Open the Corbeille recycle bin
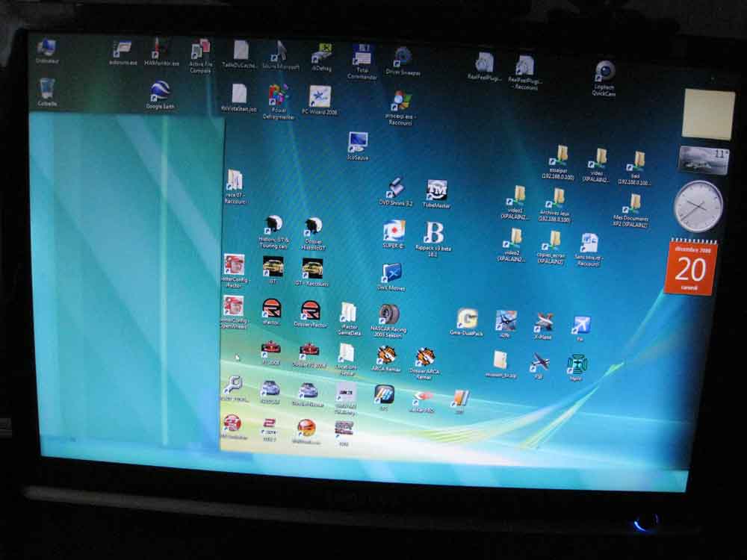Image resolution: width=747 pixels, height=560 pixels. [46, 93]
